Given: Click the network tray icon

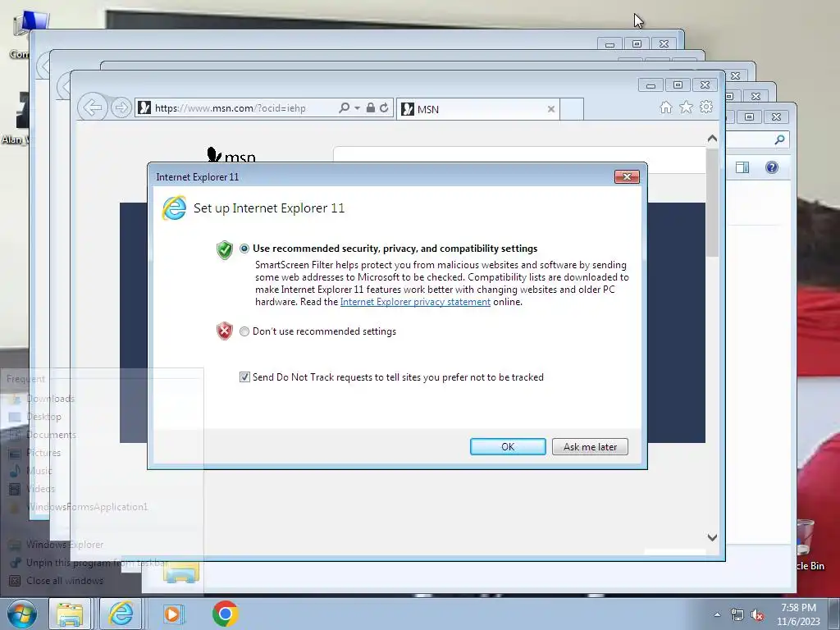Looking at the screenshot, I should pos(737,615).
